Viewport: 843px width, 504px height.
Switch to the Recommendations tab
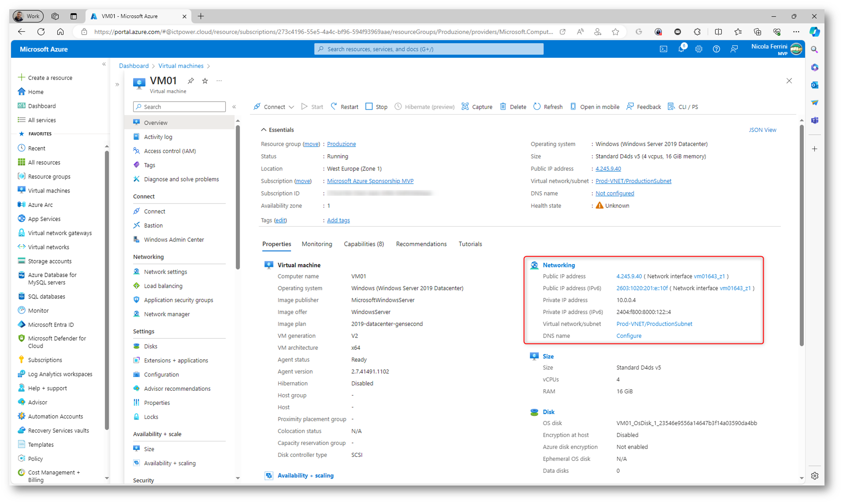pos(421,244)
